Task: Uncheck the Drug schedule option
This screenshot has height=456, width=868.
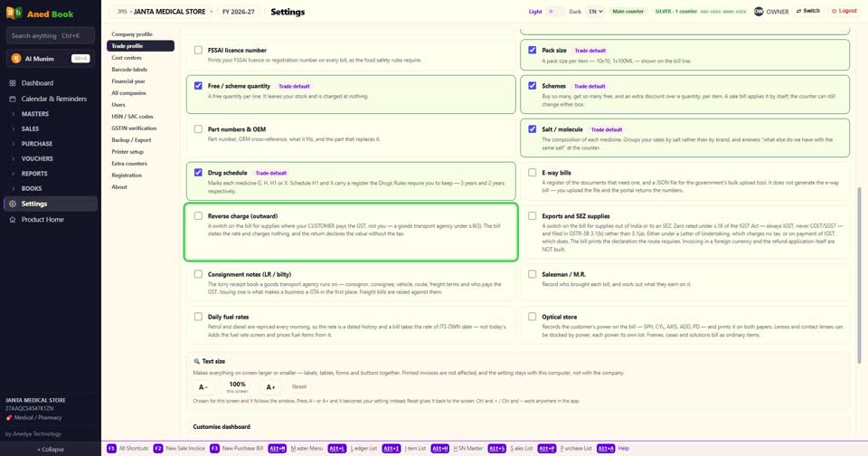Action: [x=198, y=172]
